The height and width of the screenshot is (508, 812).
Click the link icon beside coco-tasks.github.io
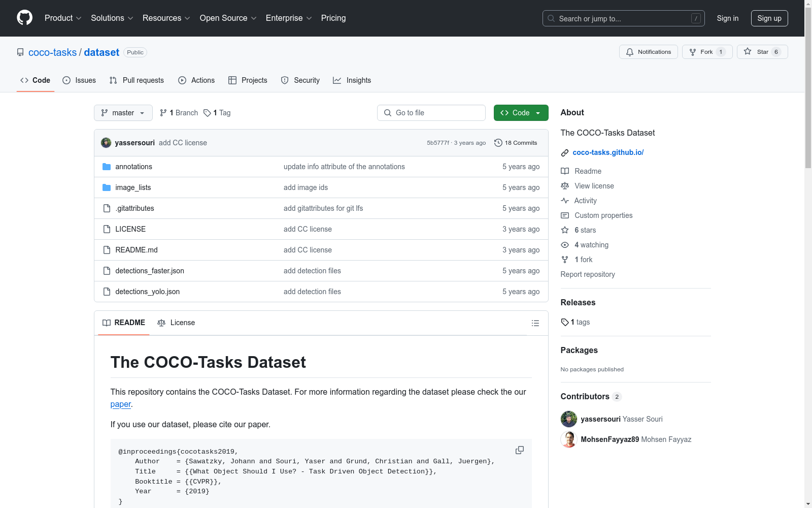tap(565, 153)
